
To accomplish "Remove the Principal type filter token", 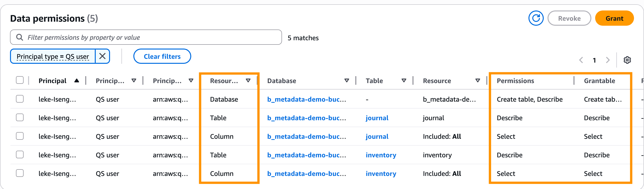I will tap(102, 56).
